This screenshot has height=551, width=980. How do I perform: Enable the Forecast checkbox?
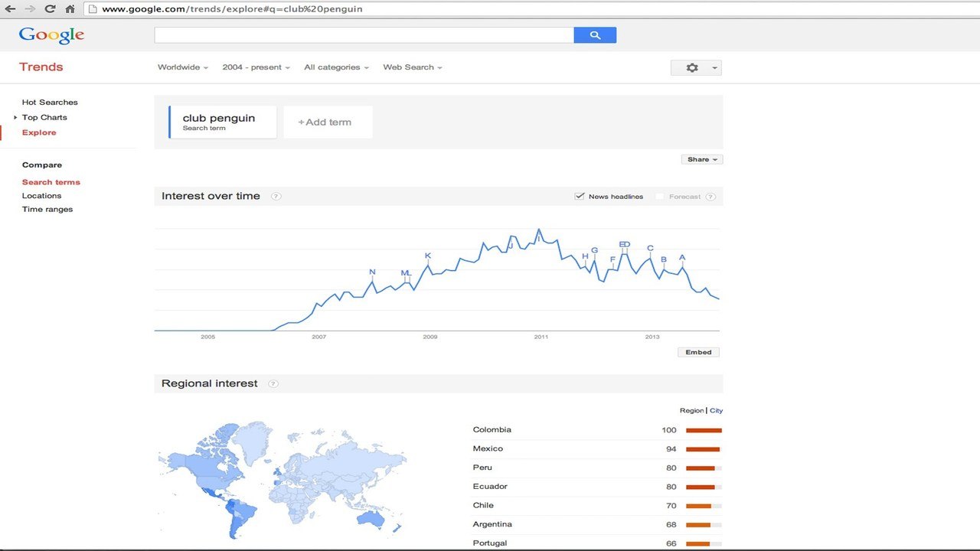click(x=659, y=197)
